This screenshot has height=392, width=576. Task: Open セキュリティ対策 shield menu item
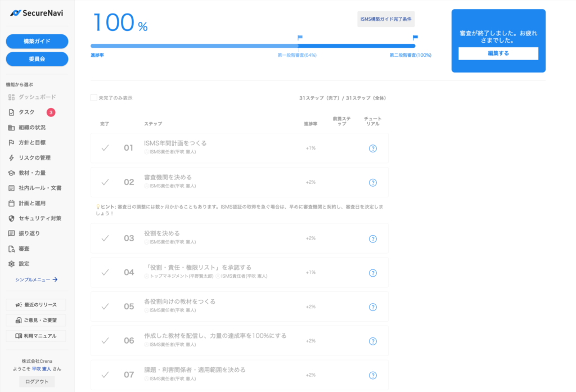[39, 218]
